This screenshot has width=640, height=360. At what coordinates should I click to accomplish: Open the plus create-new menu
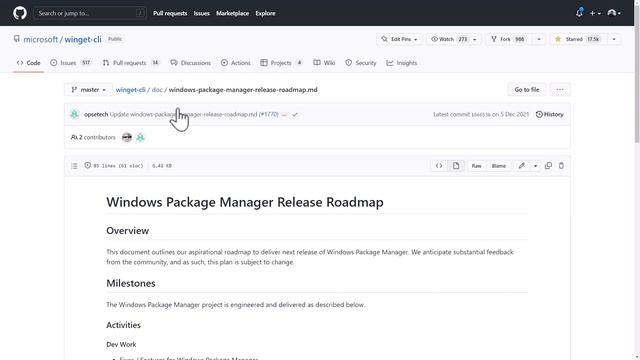coord(595,13)
